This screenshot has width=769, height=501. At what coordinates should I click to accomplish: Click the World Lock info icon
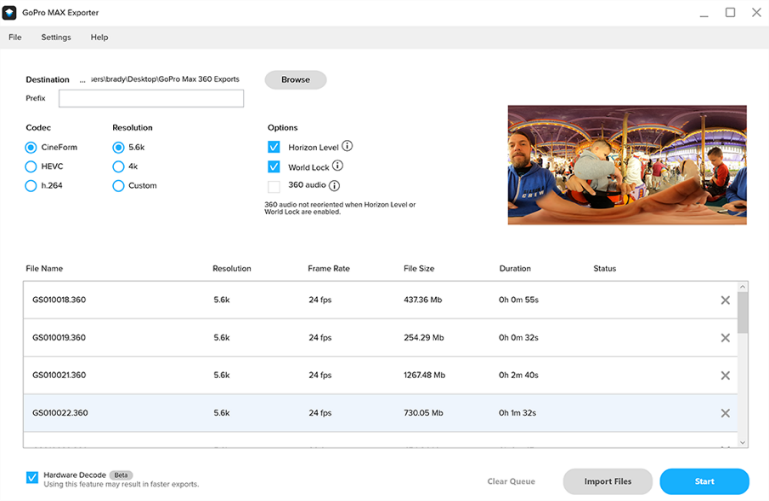click(x=337, y=166)
